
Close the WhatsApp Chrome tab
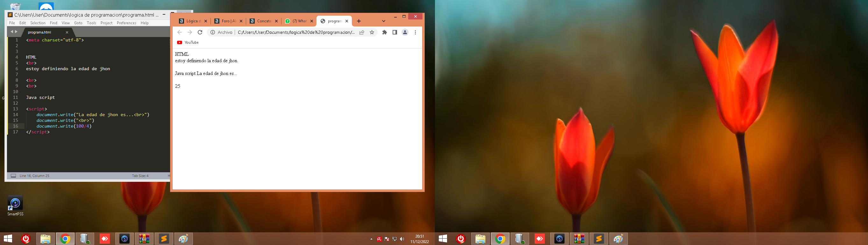pyautogui.click(x=312, y=21)
